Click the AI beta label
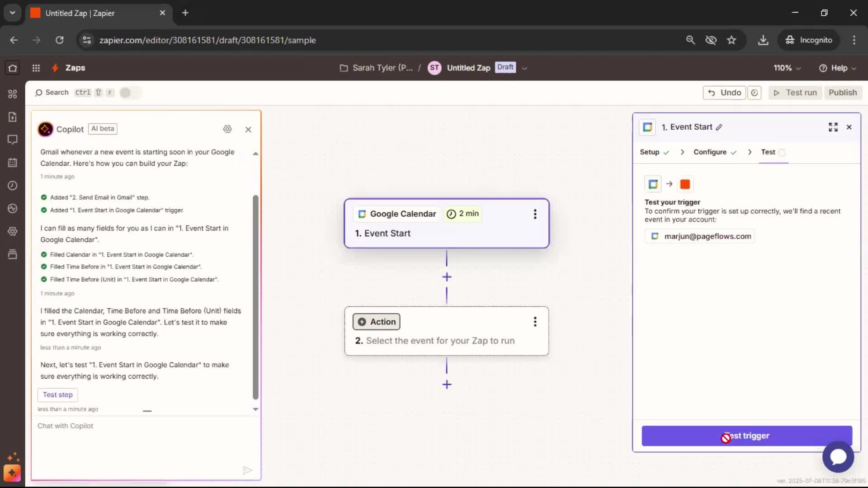 coord(103,129)
